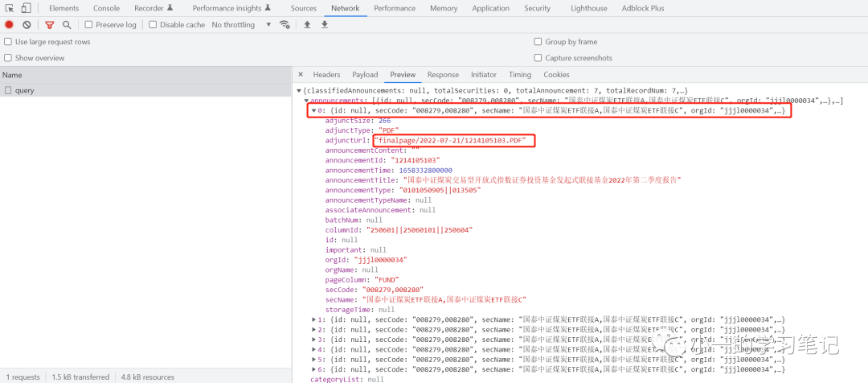This screenshot has height=383, width=868.
Task: Check Show overview option
Action: (x=8, y=58)
